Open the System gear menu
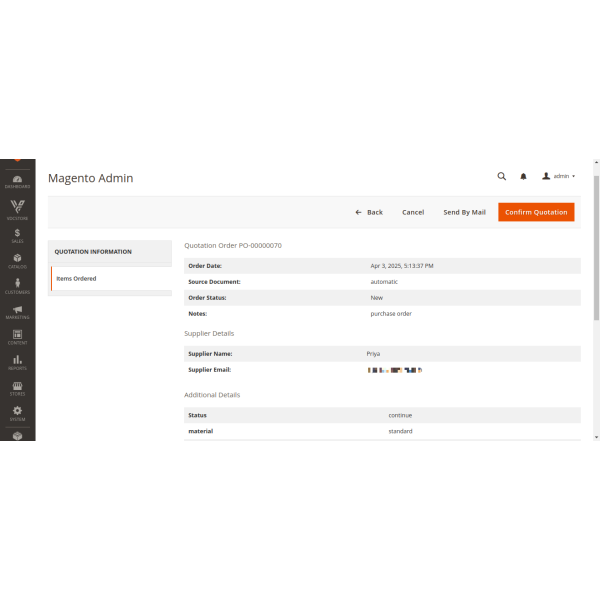The height and width of the screenshot is (600, 600). pos(17,412)
